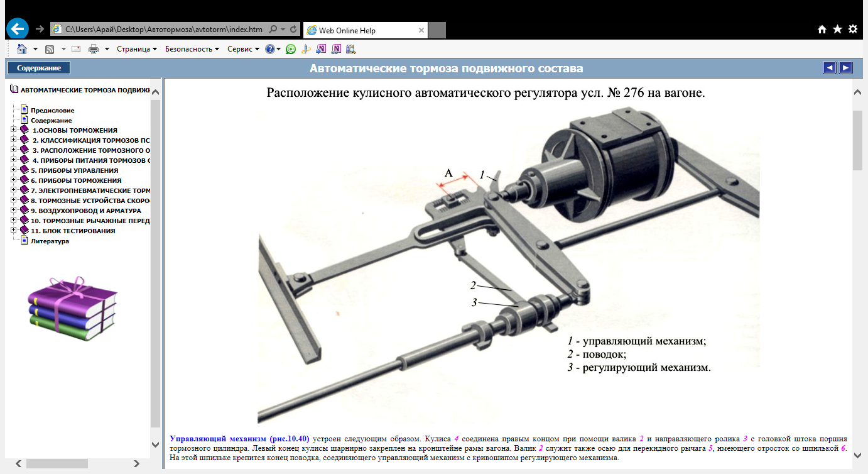868x474 pixels.
Task: Click contents panel scroll-down arrow
Action: pyautogui.click(x=156, y=443)
